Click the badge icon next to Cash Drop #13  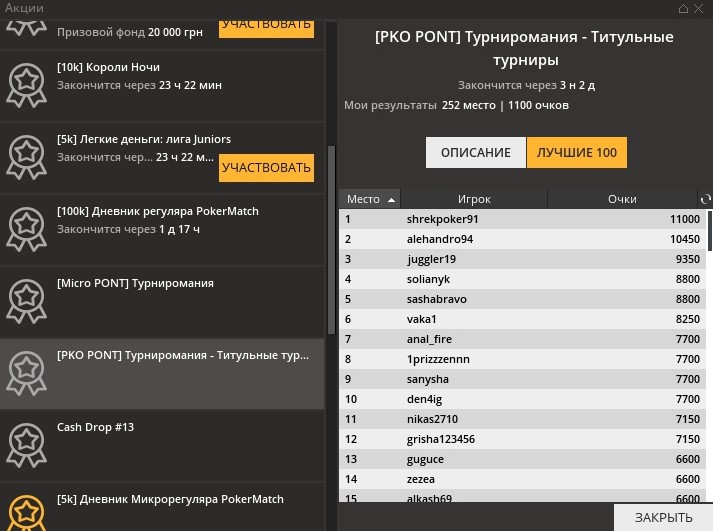point(27,445)
